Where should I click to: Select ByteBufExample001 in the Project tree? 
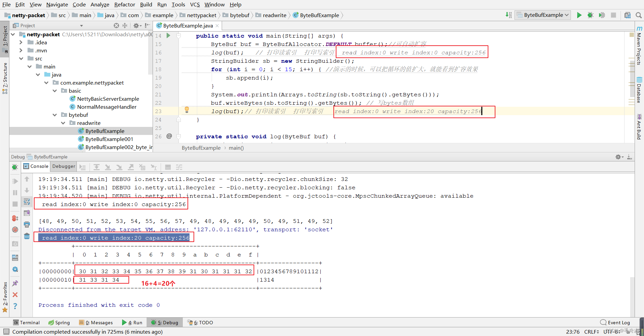click(109, 139)
